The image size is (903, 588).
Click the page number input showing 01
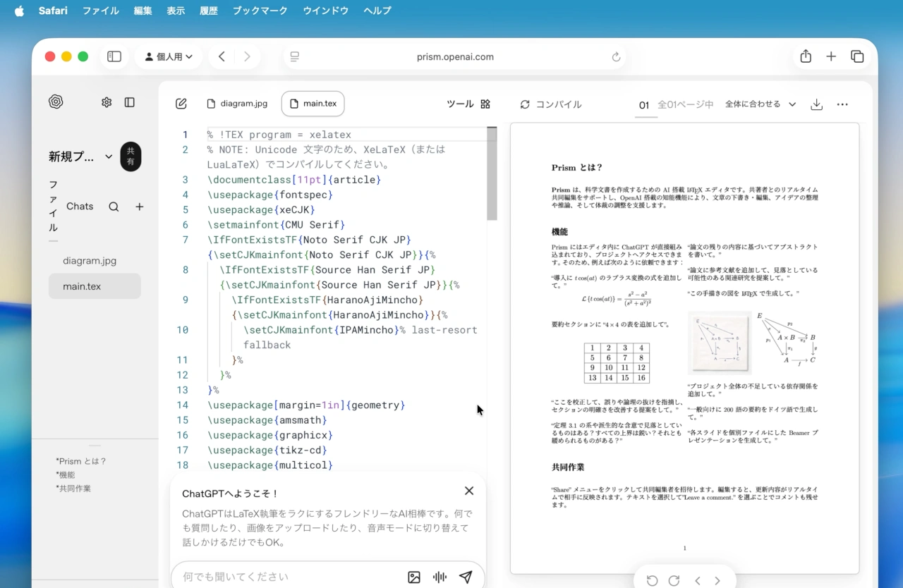tap(645, 104)
